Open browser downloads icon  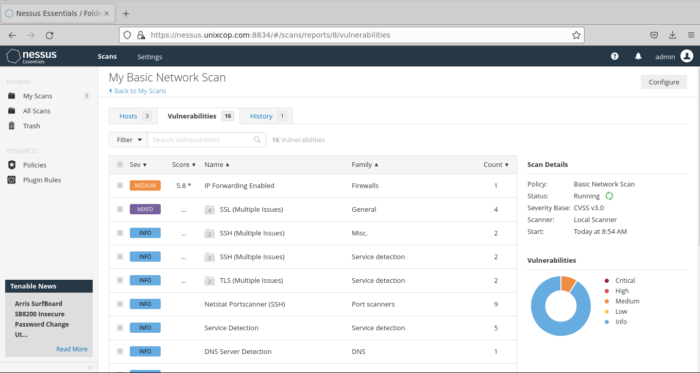[672, 35]
